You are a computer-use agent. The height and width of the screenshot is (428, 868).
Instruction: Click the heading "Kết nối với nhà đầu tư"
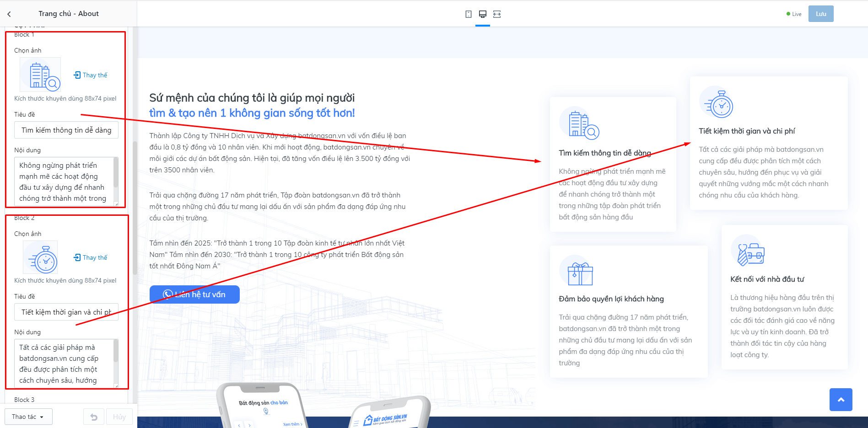point(767,279)
